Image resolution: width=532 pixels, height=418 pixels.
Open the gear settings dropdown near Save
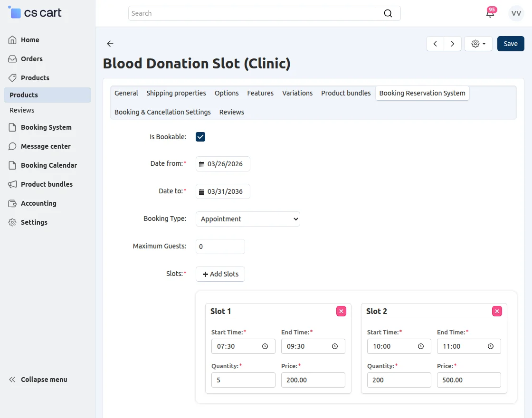coord(478,43)
